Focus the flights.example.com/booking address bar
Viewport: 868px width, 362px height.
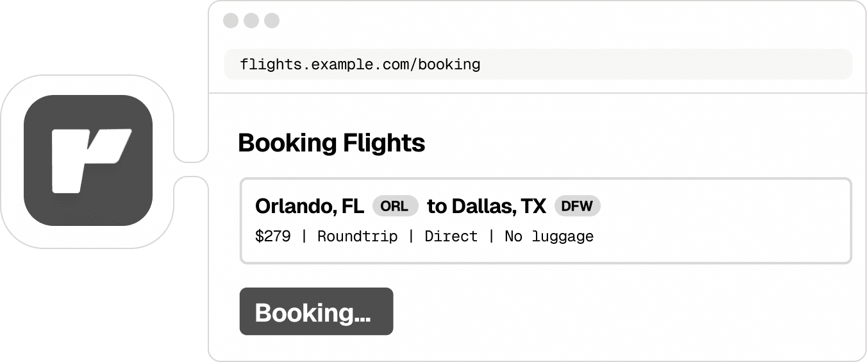(537, 64)
